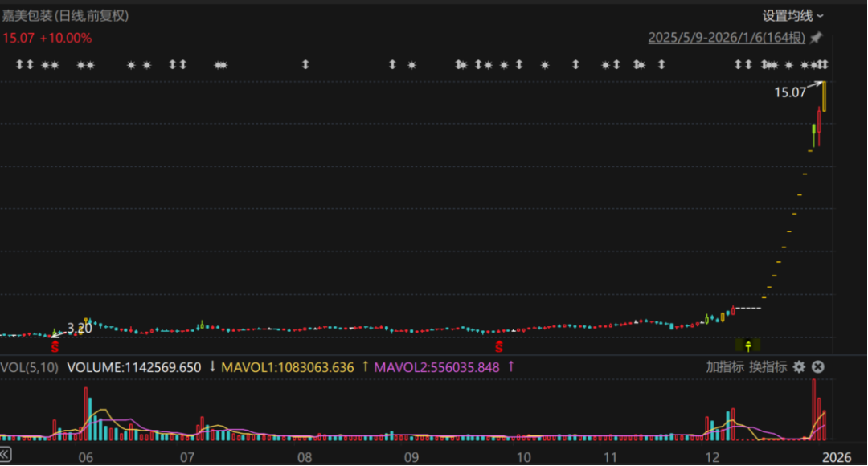Screen dimensions: 868x466
Task: Toggle the pin icon beside the date range
Action: [x=817, y=38]
